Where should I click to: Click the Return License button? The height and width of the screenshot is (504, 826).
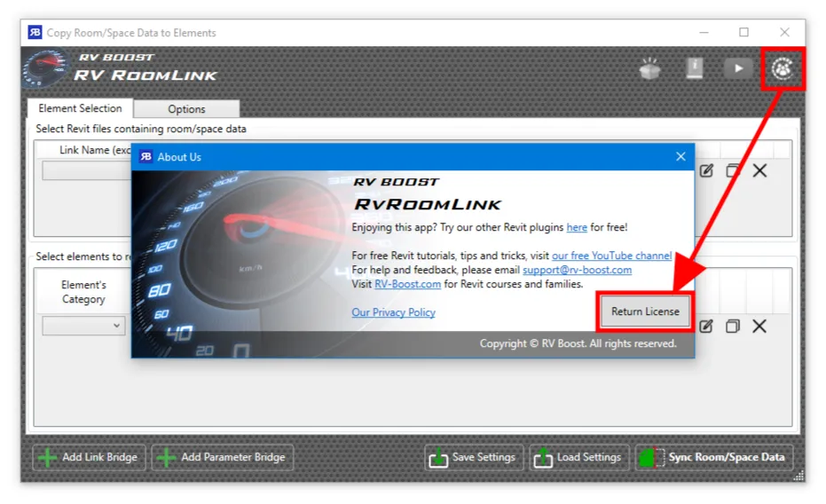coord(645,311)
